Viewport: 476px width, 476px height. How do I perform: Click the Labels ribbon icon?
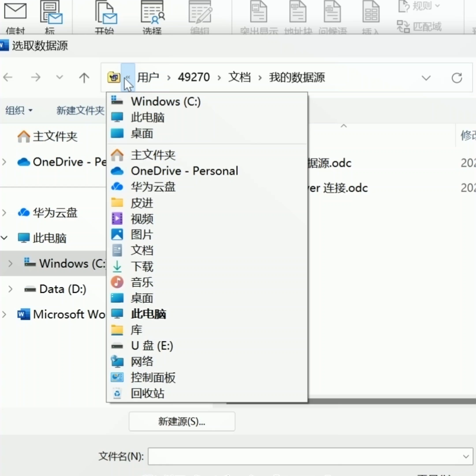point(51,12)
